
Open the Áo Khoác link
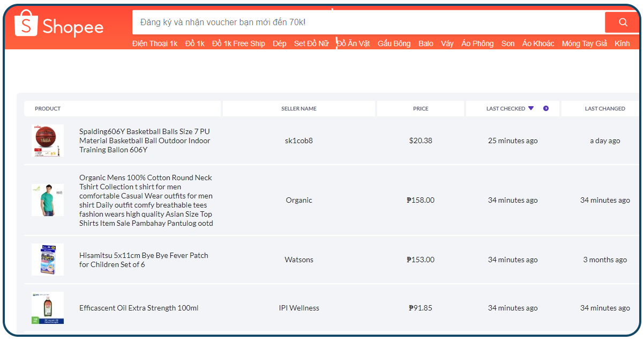[538, 43]
